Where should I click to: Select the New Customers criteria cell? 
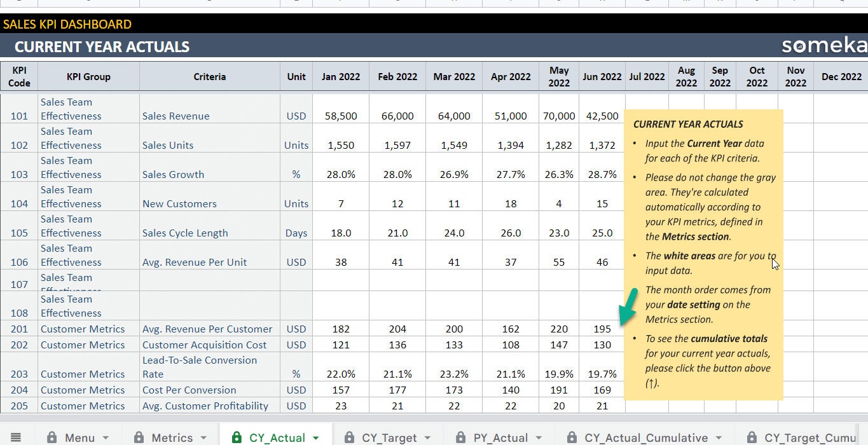pyautogui.click(x=210, y=196)
